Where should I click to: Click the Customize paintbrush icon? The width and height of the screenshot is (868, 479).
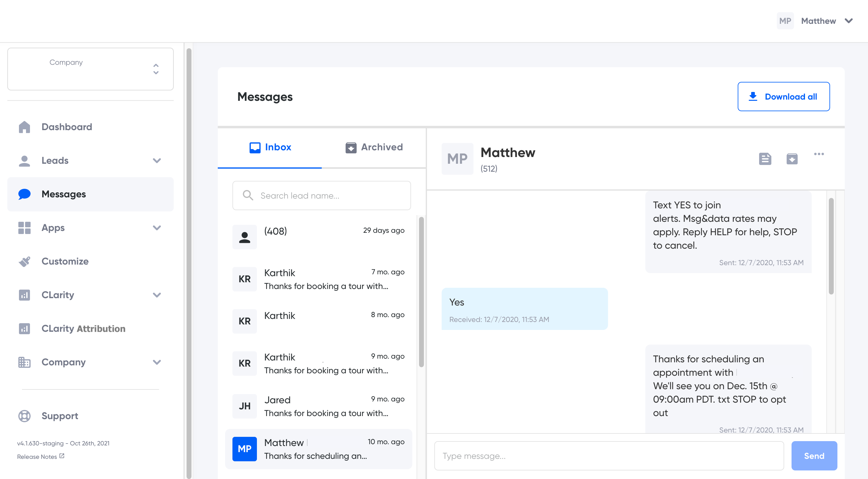[24, 261]
